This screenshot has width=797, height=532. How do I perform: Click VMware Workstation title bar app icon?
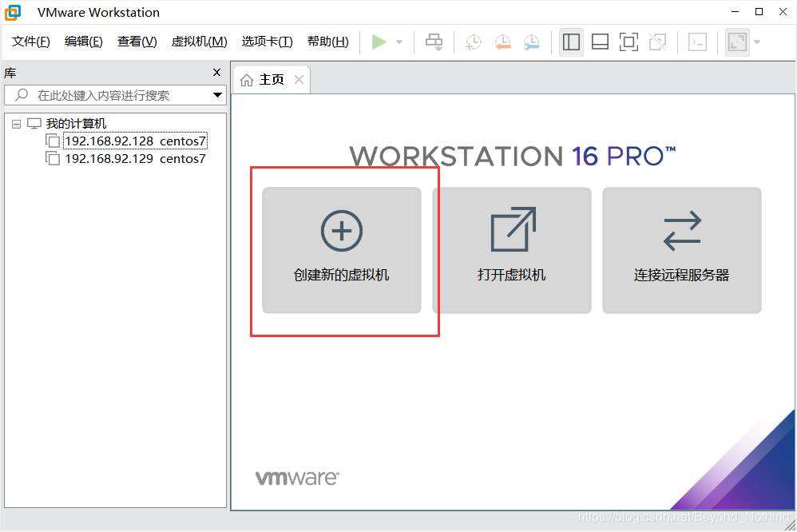click(x=13, y=12)
